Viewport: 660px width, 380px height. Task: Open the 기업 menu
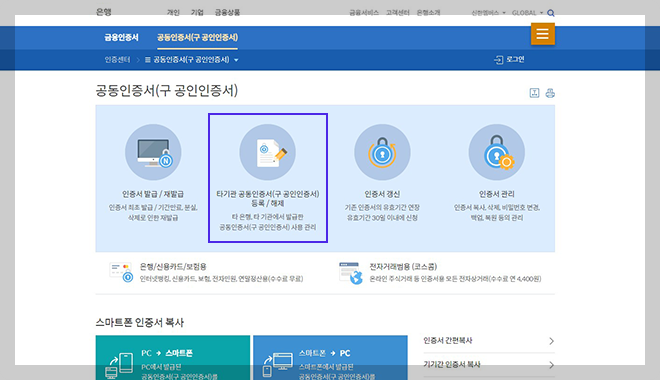tap(197, 13)
